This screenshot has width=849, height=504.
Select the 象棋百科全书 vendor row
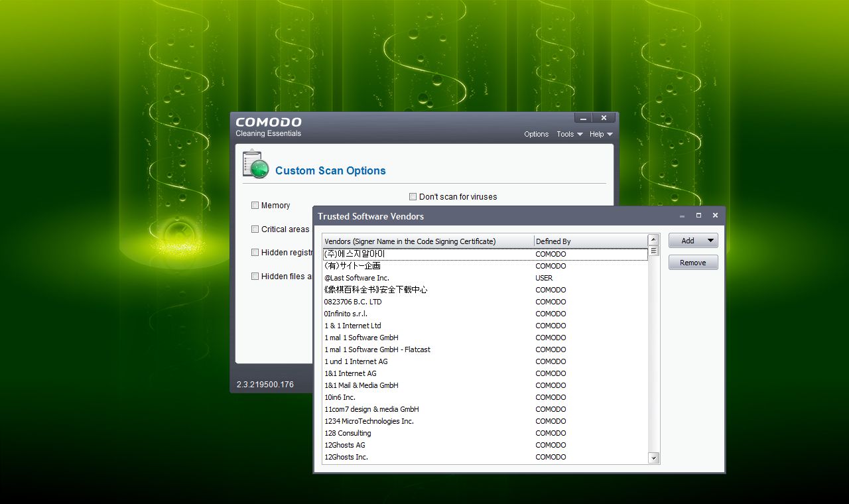point(485,290)
